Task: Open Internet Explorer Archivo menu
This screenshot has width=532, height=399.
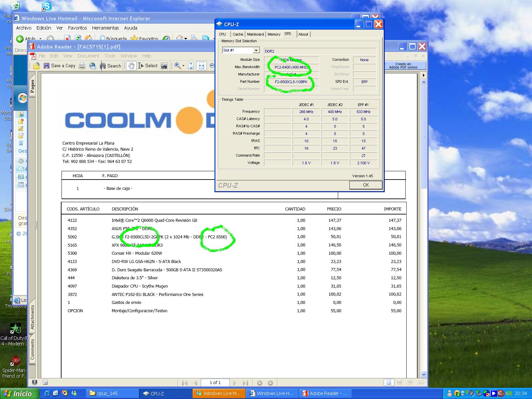Action: click(x=24, y=28)
